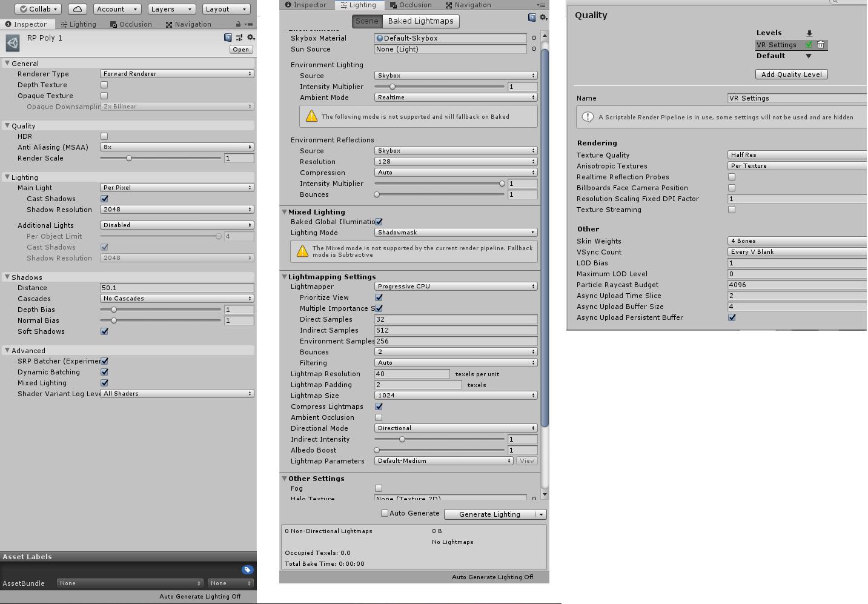
Task: Select the Scene button in the Lighting window
Action: [x=366, y=21]
